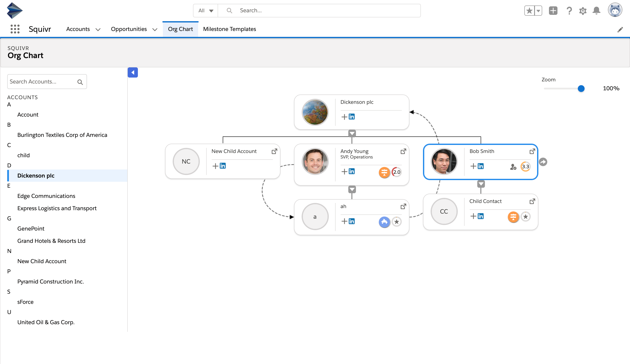Click LinkedIn icon on Dickenson plc card
Screen dimensions: 630x364
pyautogui.click(x=352, y=117)
